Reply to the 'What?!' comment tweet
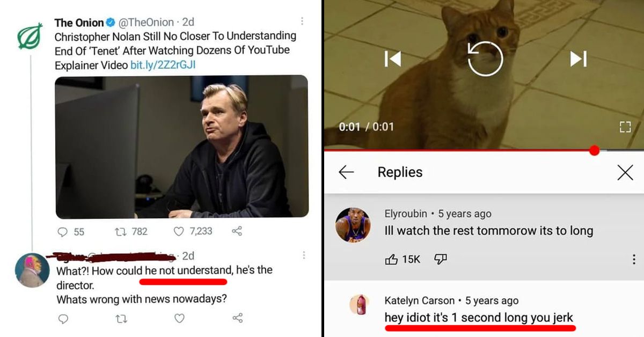This screenshot has width=644, height=337. pos(63,318)
